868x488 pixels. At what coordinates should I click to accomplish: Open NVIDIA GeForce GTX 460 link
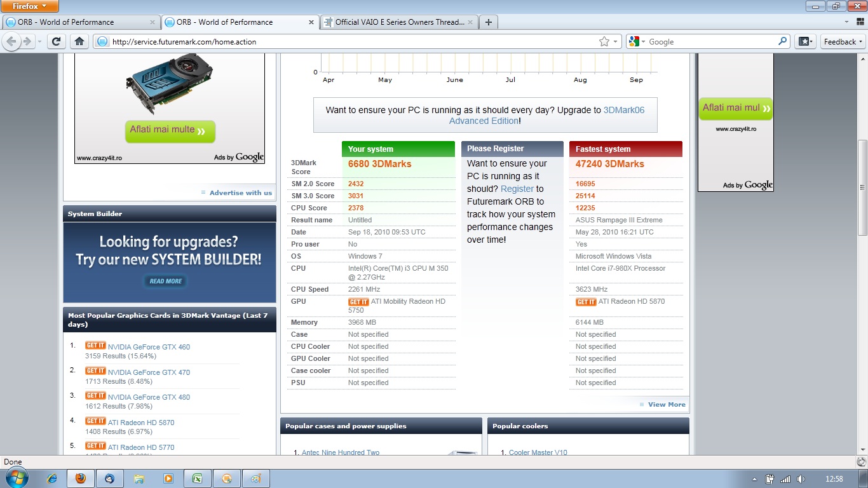click(149, 347)
